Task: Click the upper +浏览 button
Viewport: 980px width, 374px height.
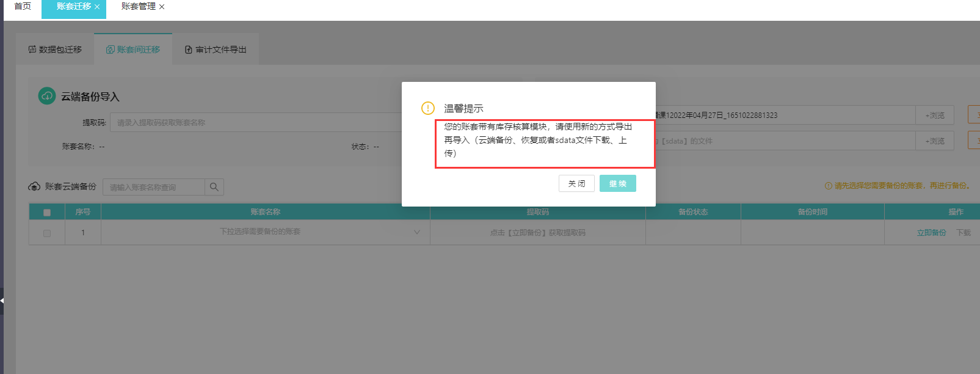Action: point(935,116)
